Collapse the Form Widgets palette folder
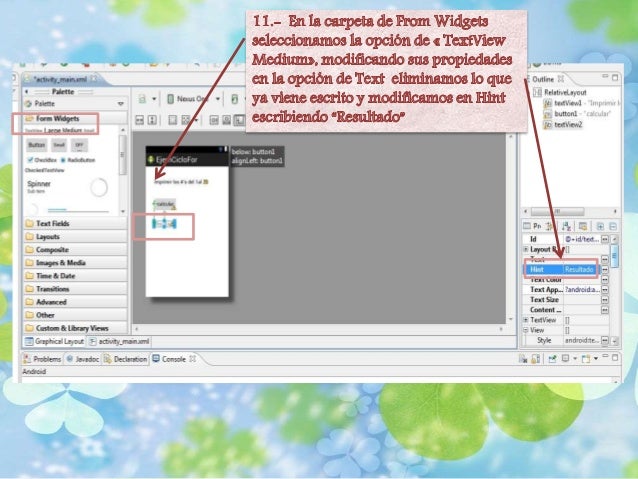Image resolution: width=638 pixels, height=479 pixels. 75,118
